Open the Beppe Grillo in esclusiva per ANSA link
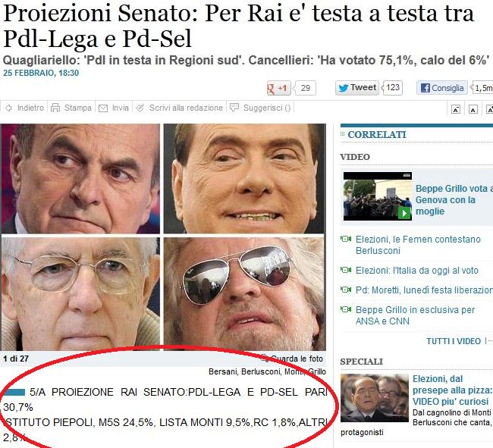This screenshot has width=493, height=448. 415,315
